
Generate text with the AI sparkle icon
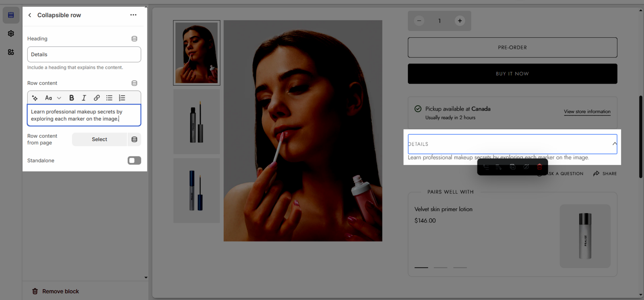[x=35, y=98]
